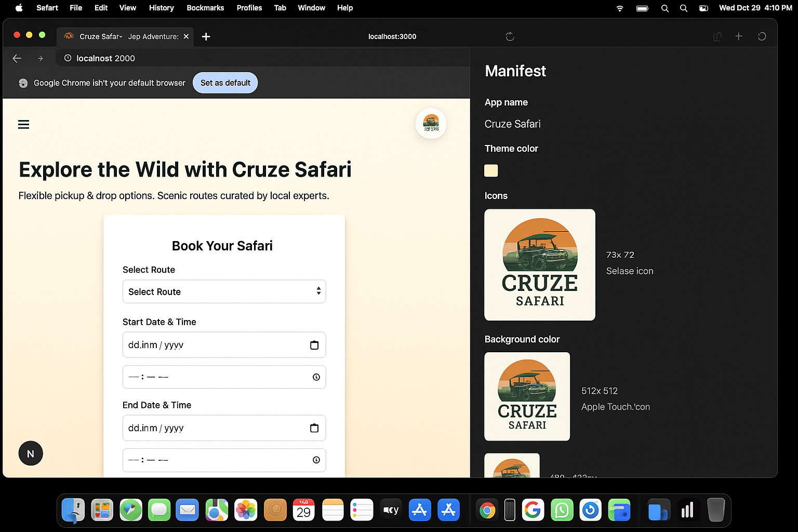Close the Cruze Safari tab
The height and width of the screenshot is (532, 798).
[x=186, y=36]
